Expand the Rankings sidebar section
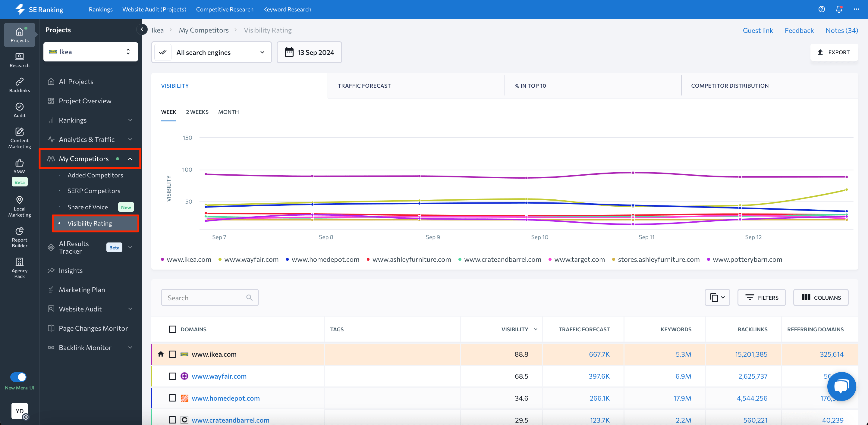 (x=130, y=120)
